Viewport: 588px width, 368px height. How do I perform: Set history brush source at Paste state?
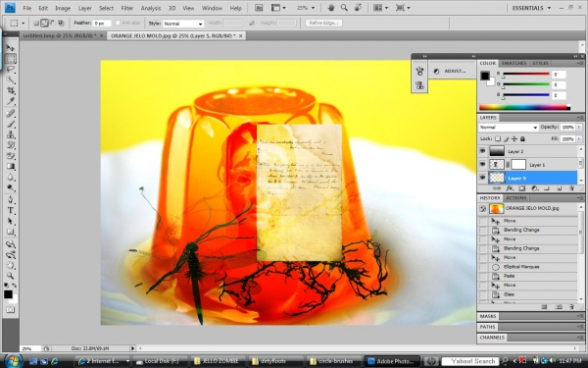[483, 276]
